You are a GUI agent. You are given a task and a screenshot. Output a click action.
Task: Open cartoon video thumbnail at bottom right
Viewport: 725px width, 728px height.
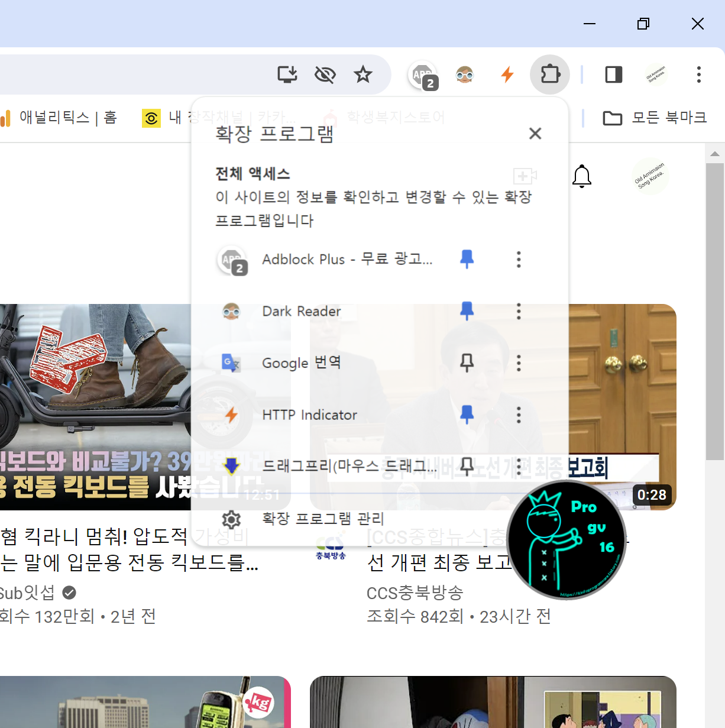point(493,702)
